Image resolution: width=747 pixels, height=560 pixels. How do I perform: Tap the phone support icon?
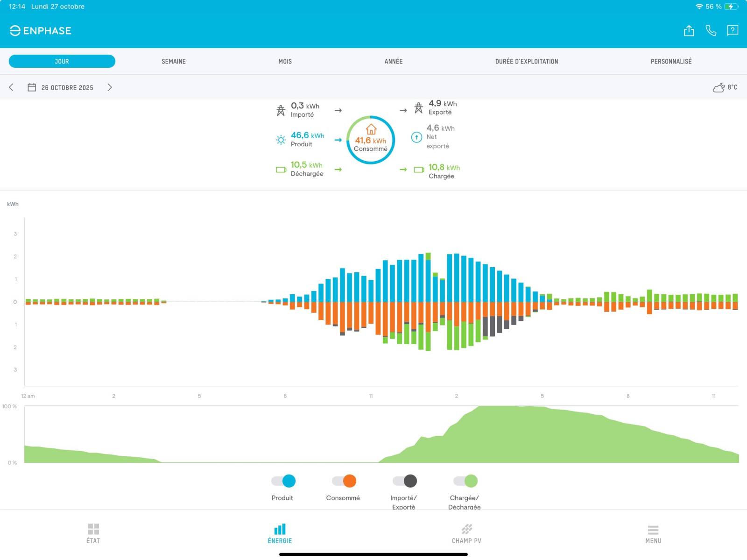pyautogui.click(x=711, y=31)
